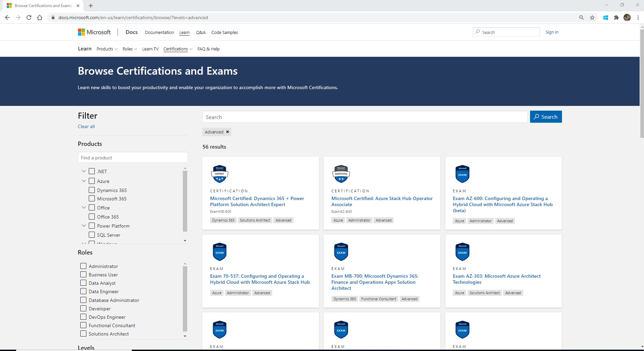Click the Exam AZ-600 badge icon

point(462,174)
